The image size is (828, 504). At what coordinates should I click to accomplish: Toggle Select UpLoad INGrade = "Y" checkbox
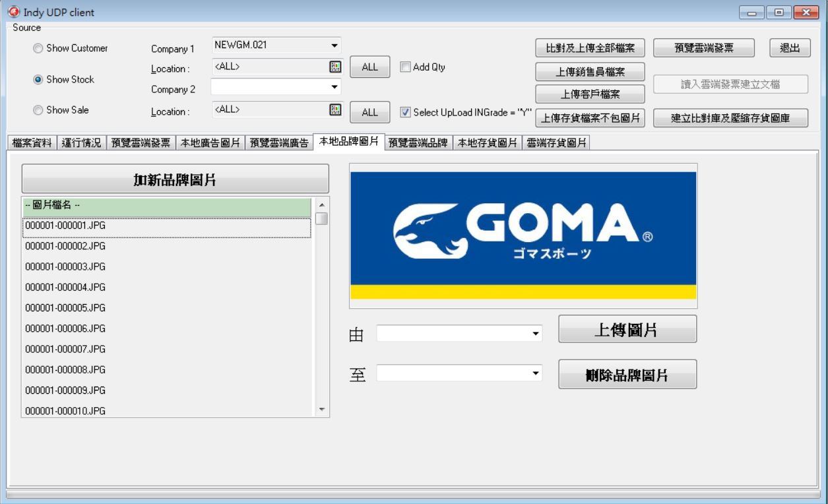coord(405,111)
